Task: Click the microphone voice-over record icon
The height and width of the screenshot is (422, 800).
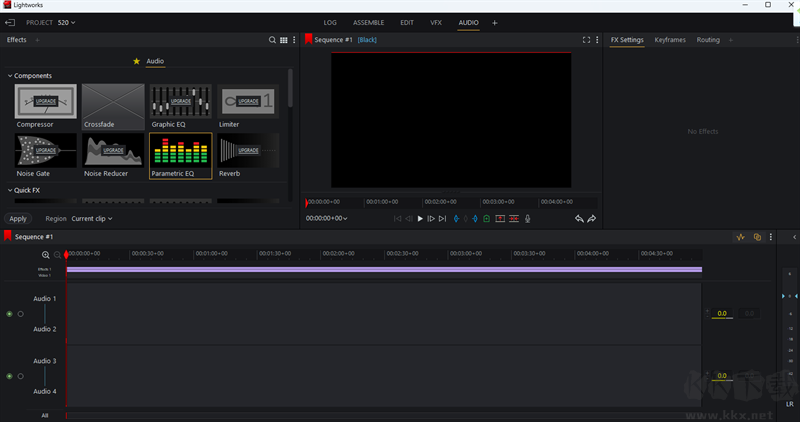Action: 528,218
